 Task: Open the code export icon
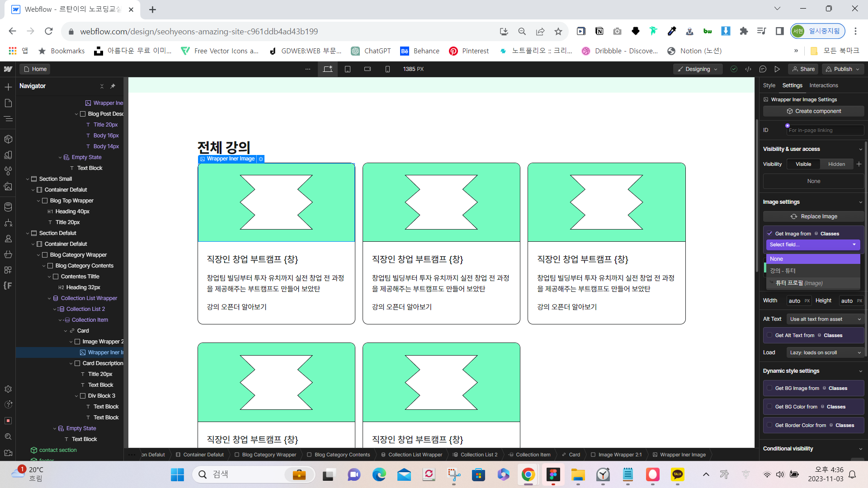[x=748, y=69]
